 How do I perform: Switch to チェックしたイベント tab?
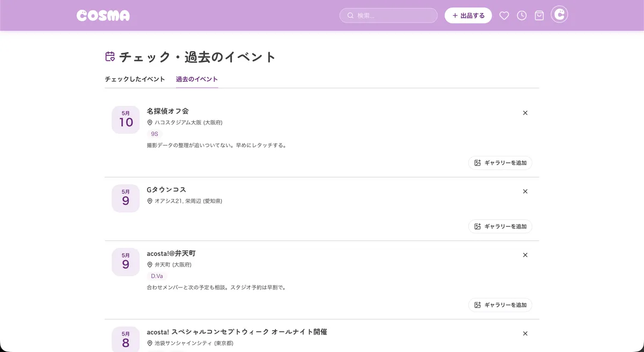coord(135,79)
